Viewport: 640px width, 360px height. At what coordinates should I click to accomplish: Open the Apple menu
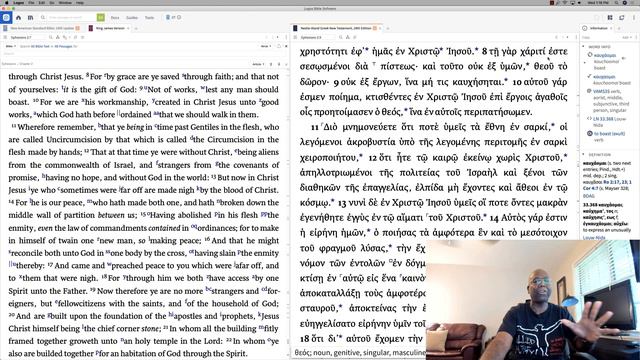6,2
